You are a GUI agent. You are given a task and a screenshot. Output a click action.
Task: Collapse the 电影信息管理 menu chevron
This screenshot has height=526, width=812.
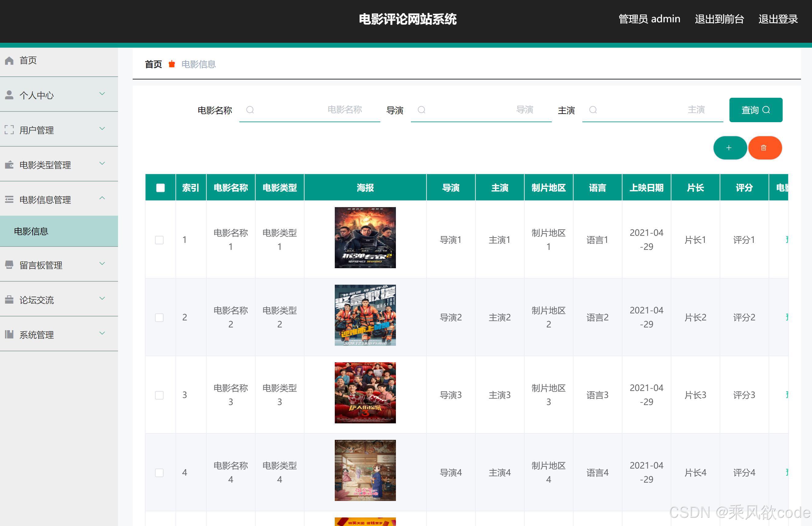pos(102,199)
